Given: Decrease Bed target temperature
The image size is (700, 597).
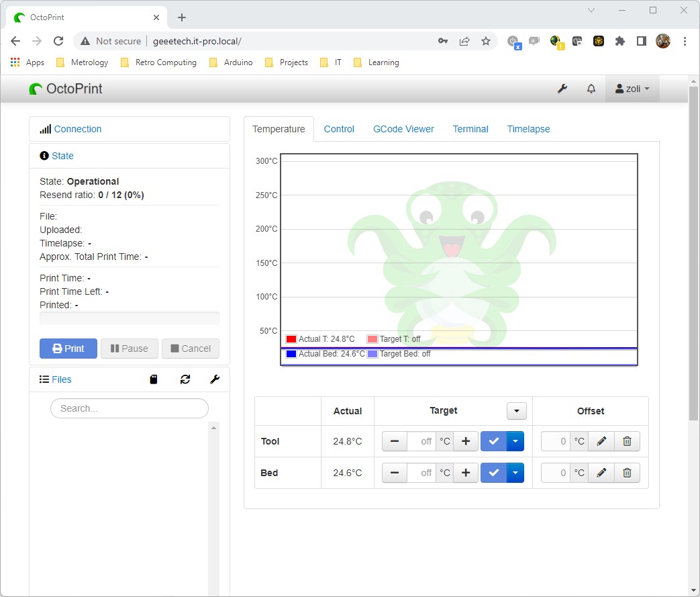Looking at the screenshot, I should coord(395,473).
